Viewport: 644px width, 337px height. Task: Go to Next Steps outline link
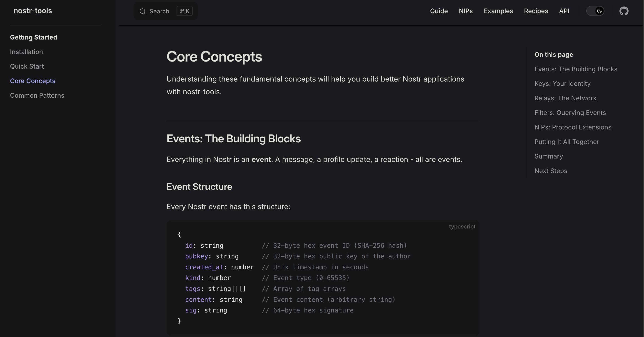[x=551, y=171]
